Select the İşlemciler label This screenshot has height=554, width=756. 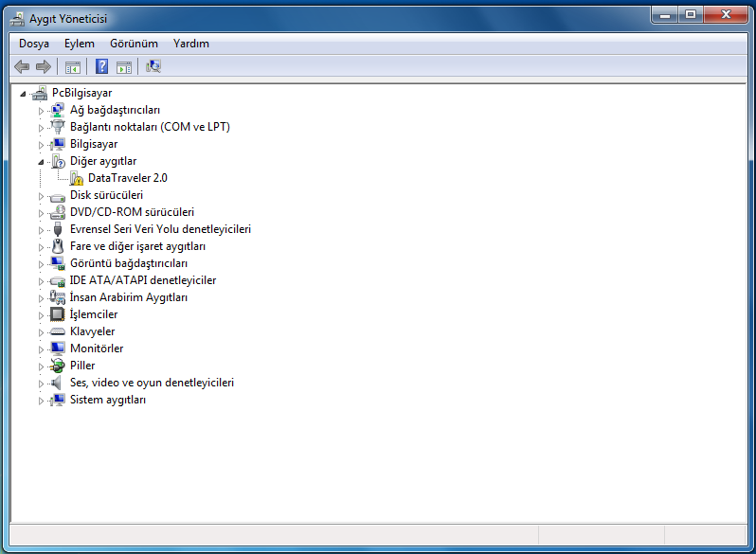point(94,314)
